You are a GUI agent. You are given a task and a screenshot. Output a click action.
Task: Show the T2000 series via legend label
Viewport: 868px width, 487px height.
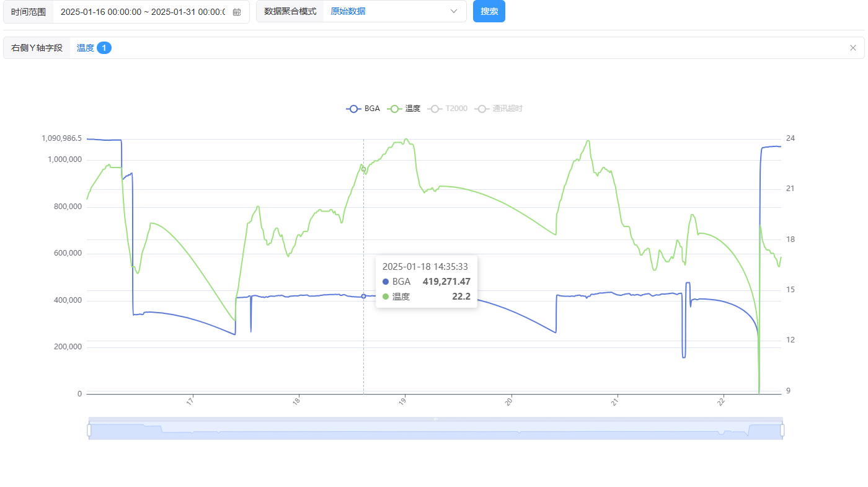pos(456,109)
